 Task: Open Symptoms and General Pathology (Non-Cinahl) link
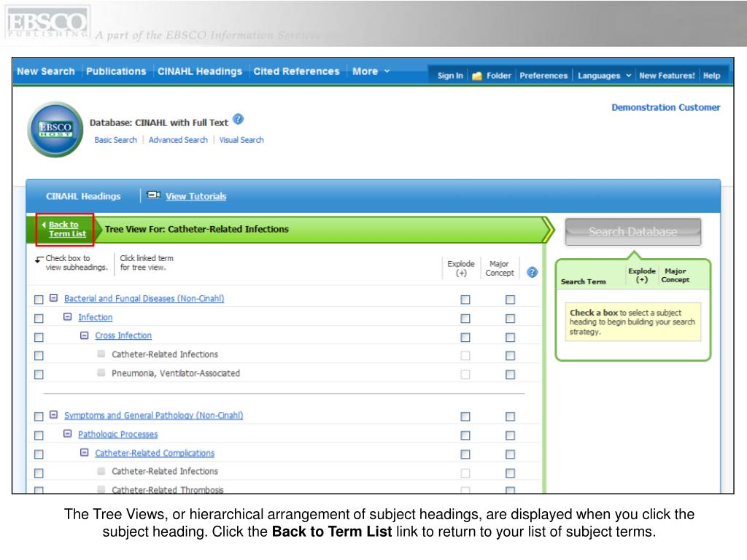pyautogui.click(x=153, y=415)
